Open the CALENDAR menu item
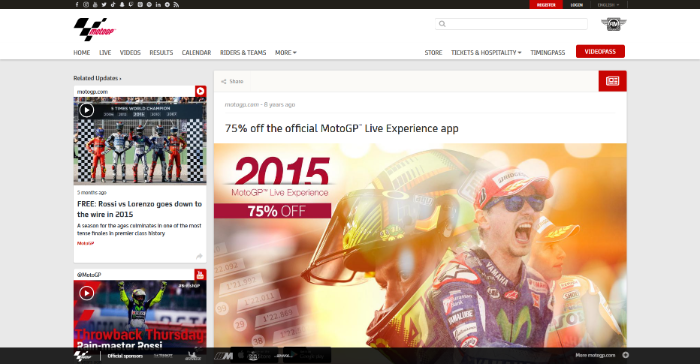This screenshot has height=364, width=700. pos(196,53)
